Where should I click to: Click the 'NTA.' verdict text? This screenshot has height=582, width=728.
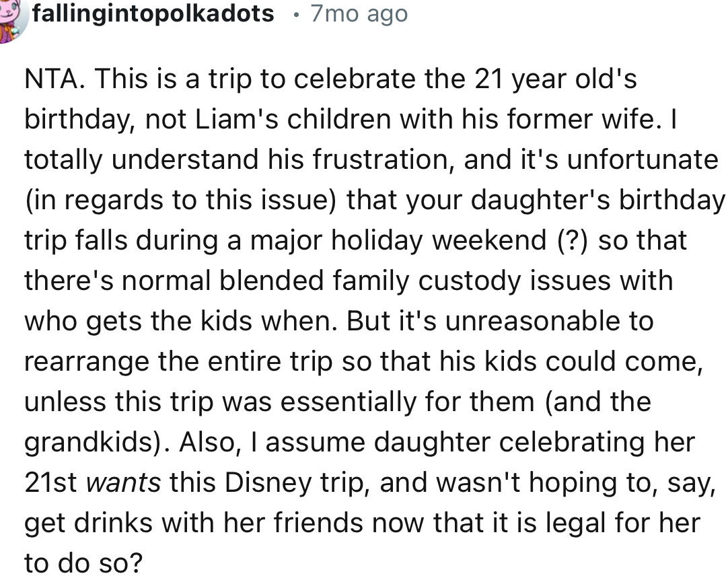coord(54,80)
